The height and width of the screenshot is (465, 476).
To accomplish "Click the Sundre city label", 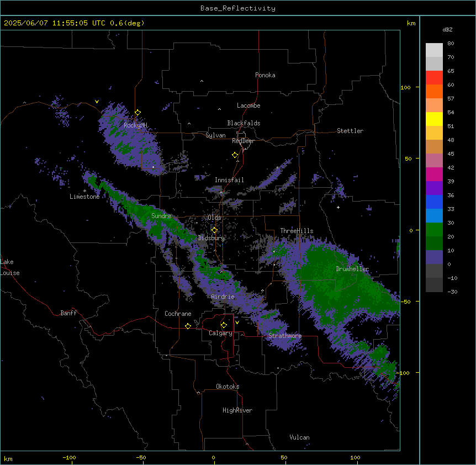I will point(161,216).
